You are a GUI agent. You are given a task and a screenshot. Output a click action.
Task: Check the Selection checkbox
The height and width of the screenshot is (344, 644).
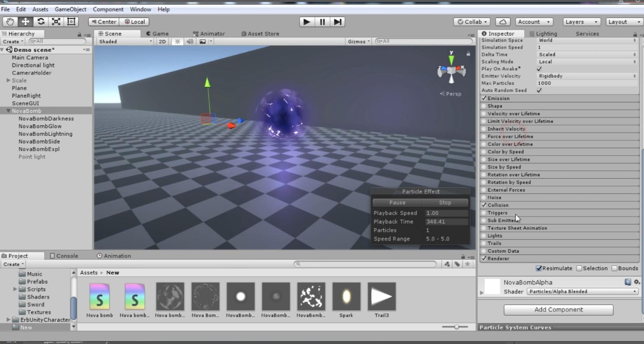(x=579, y=269)
